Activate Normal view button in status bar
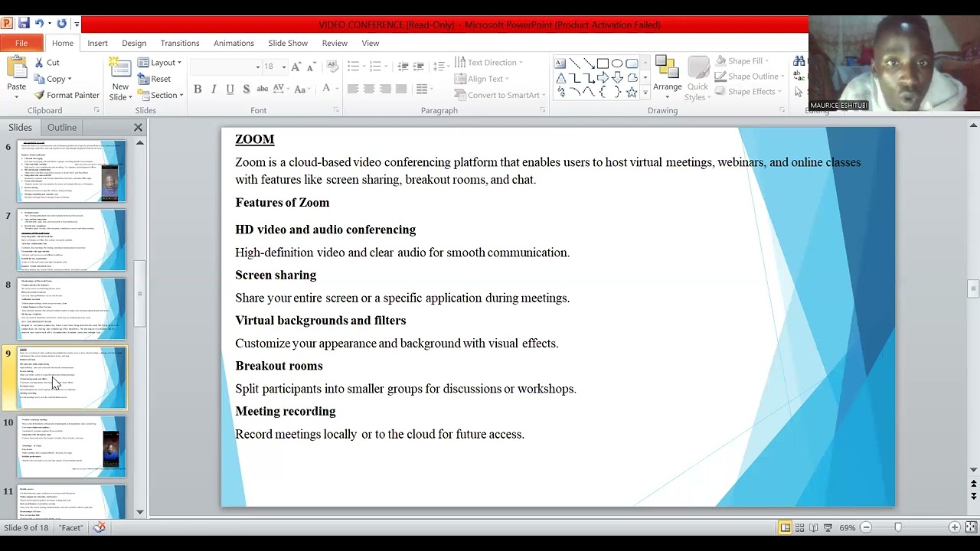 785,527
